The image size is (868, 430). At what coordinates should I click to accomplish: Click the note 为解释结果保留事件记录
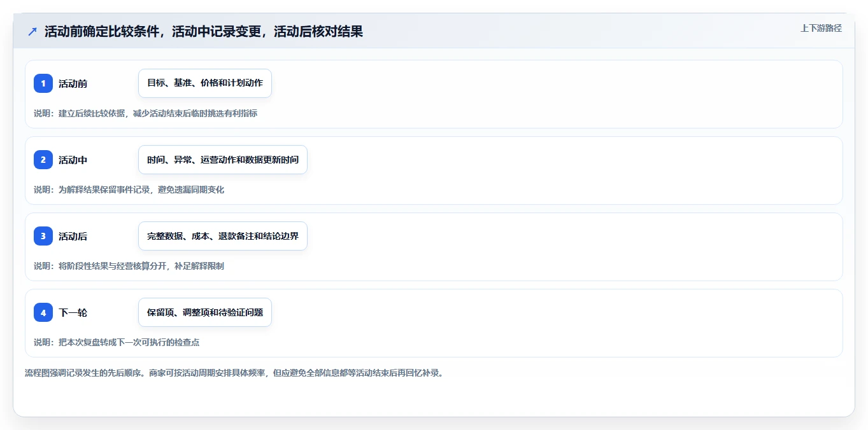(x=104, y=190)
